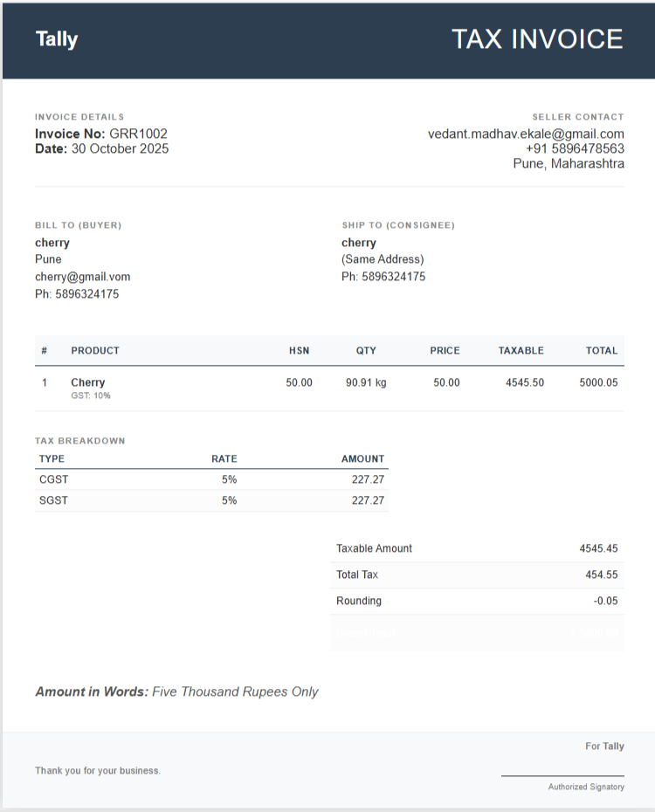
Task: Click the buyer email cherry@gmail.vom
Action: 82,277
